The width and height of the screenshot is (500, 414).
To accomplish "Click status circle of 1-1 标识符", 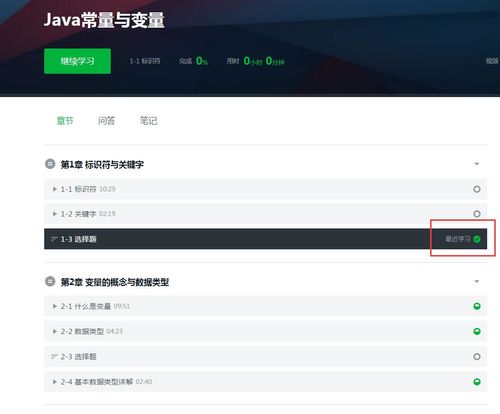I will pos(477,189).
